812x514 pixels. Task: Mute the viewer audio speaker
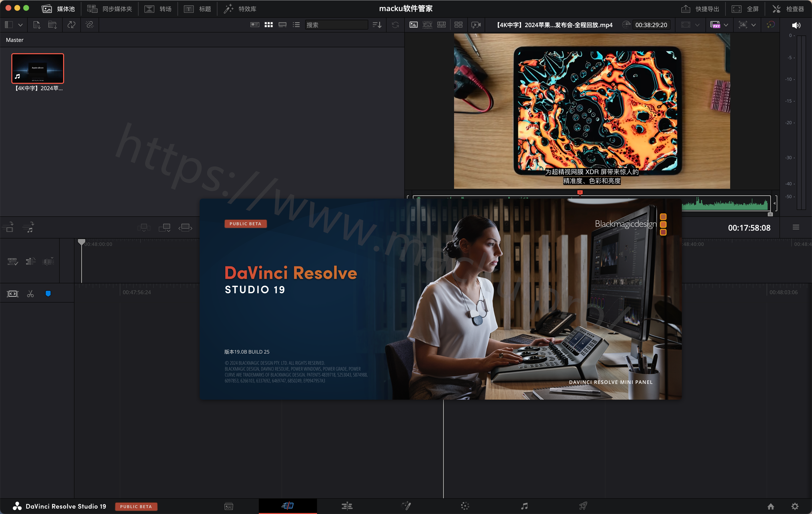(796, 25)
